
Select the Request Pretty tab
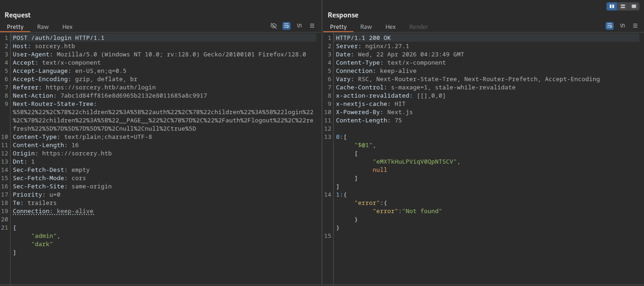(15, 27)
